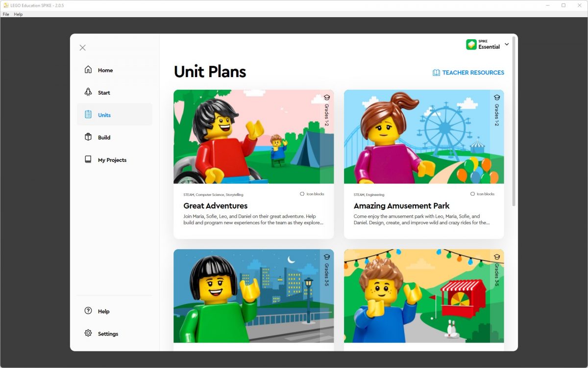Open My Projects book icon
The width and height of the screenshot is (588, 368).
pos(88,159)
